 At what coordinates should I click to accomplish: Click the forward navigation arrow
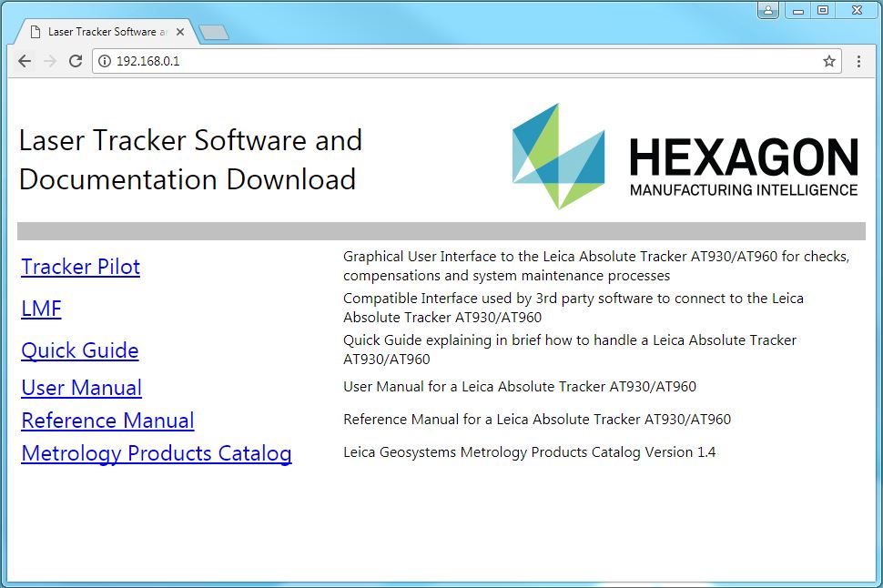click(50, 61)
